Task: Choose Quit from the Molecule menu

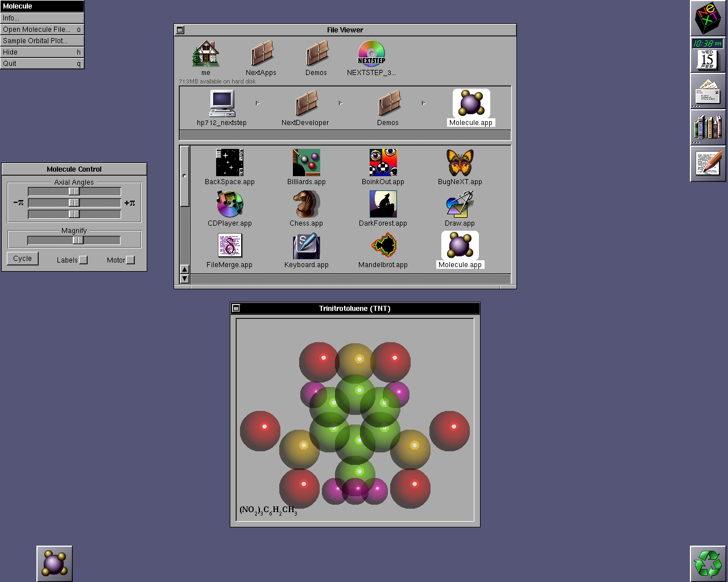Action: pos(42,64)
